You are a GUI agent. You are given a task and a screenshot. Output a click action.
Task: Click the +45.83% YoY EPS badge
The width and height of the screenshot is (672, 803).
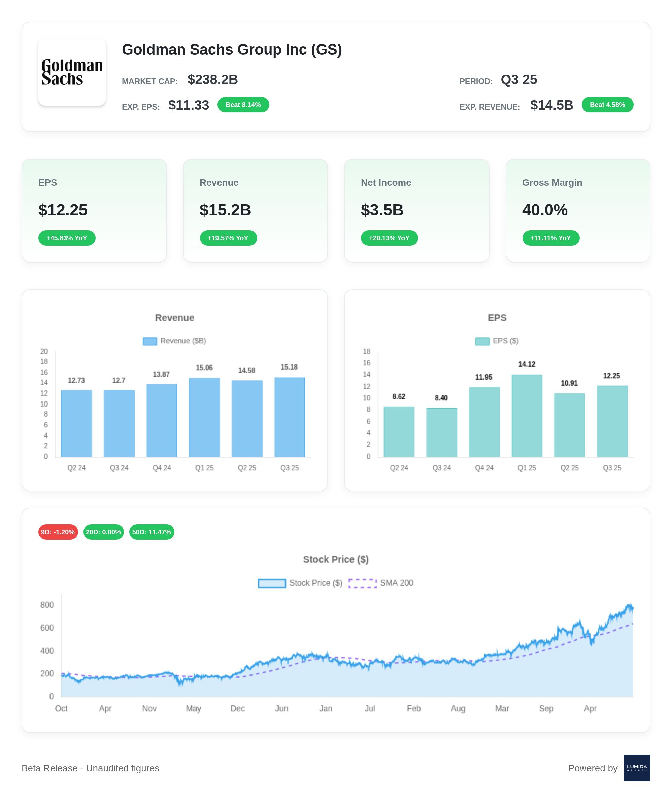pos(67,238)
